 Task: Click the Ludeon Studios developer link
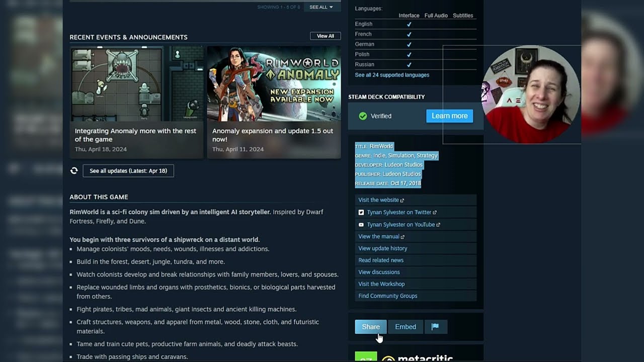pyautogui.click(x=404, y=165)
